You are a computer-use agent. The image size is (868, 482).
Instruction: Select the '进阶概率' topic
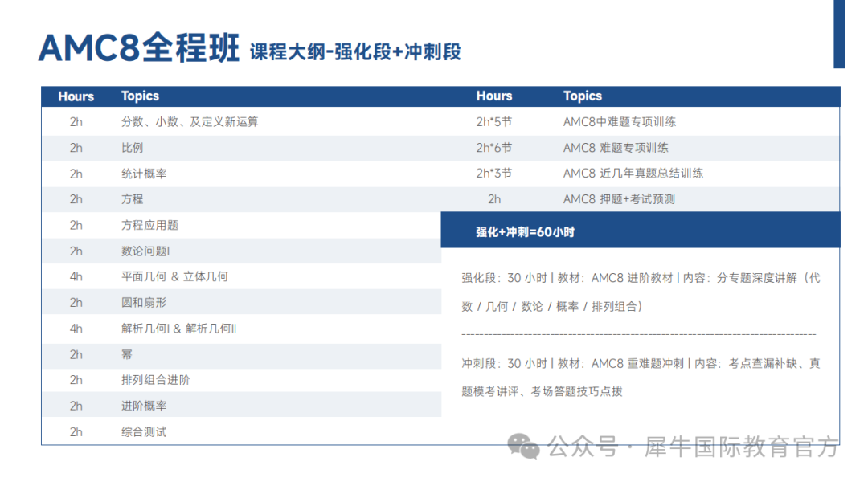144,406
